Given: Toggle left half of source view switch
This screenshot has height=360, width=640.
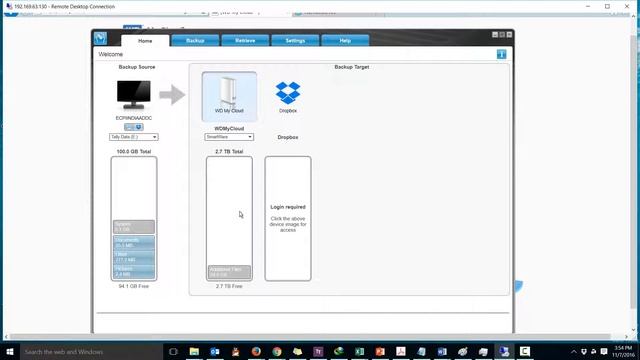Looking at the screenshot, I should point(129,127).
